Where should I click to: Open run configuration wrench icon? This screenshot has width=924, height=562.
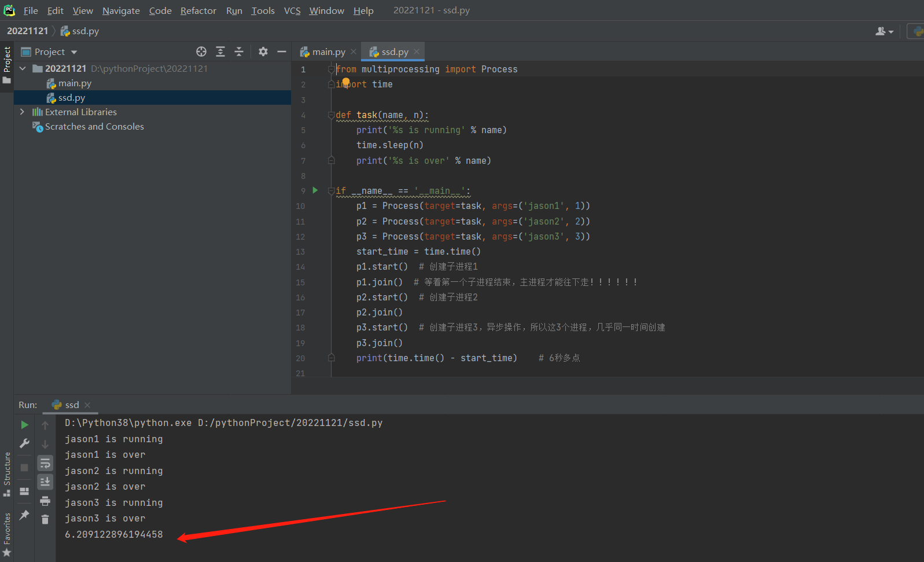24,443
